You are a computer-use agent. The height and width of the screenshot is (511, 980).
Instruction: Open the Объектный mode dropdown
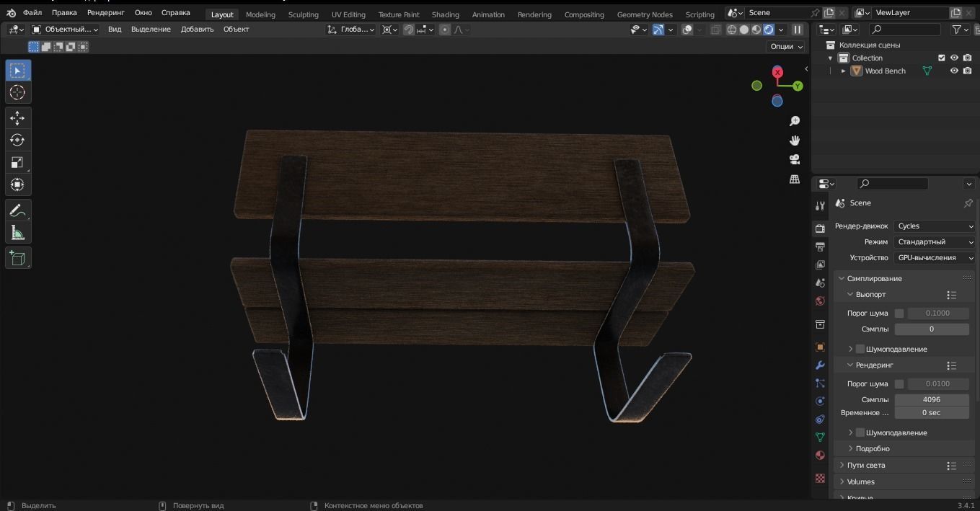coord(66,30)
